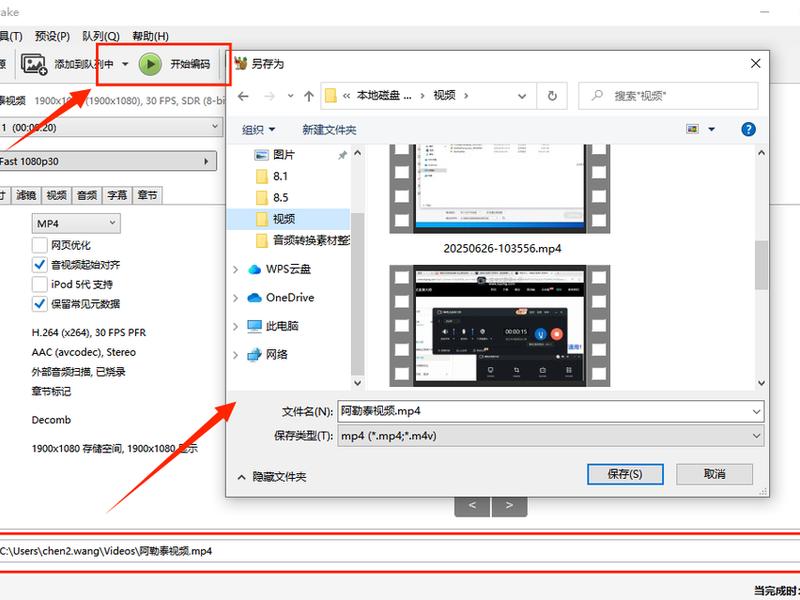Click the Add to Queue picture icon

[34, 64]
